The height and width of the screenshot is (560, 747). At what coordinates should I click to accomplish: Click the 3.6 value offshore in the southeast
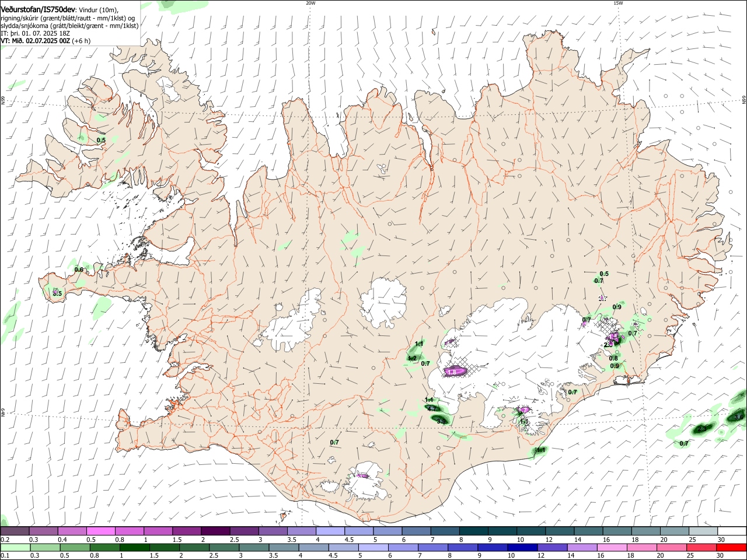[739, 417]
